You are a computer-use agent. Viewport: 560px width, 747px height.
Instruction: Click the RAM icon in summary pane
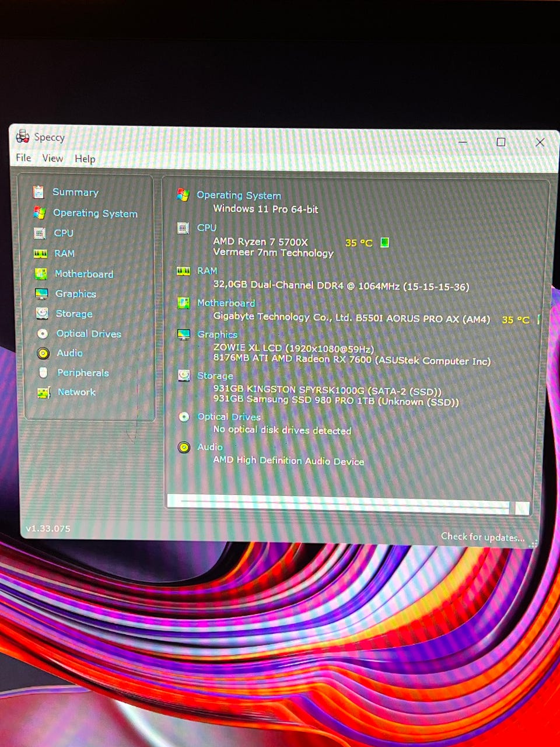[x=183, y=271]
